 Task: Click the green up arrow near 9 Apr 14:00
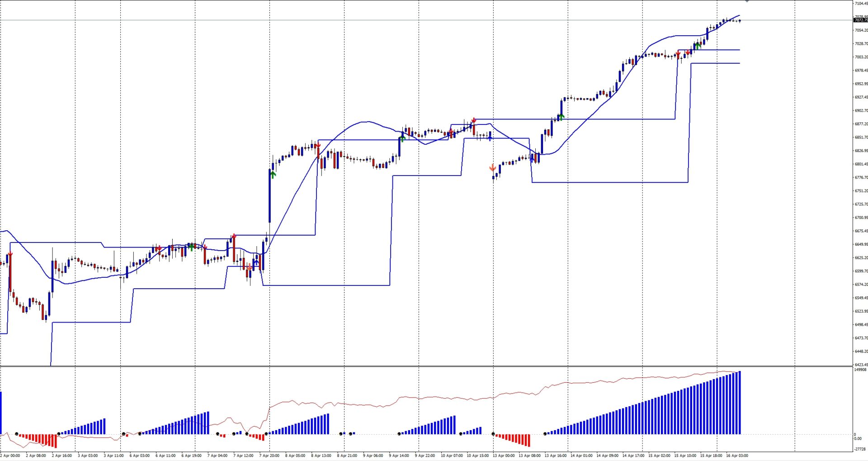click(402, 138)
